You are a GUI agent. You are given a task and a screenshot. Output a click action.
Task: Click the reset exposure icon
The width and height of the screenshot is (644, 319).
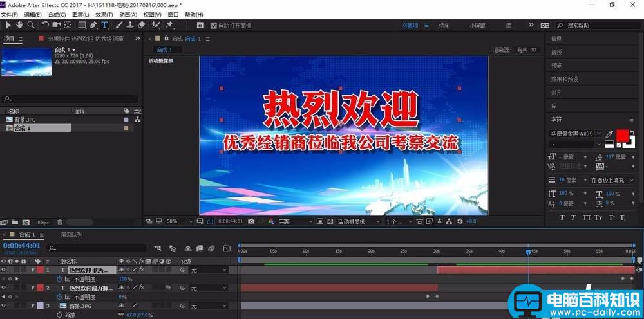[x=460, y=221]
